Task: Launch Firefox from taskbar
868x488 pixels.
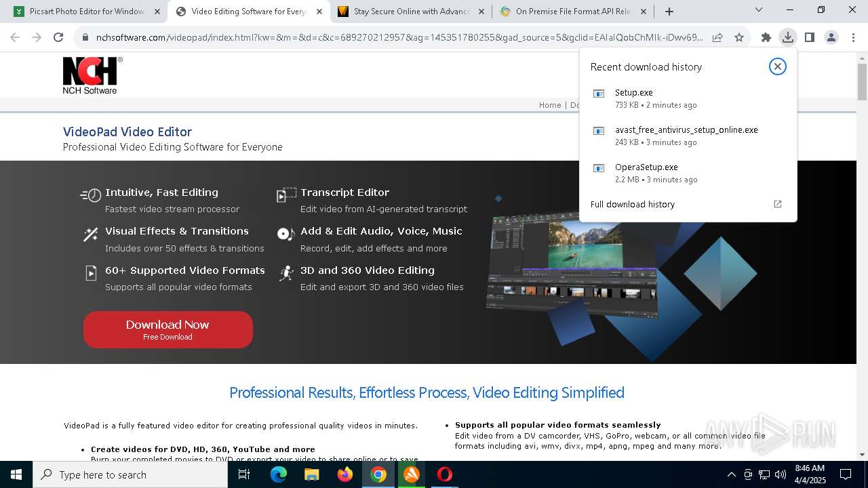Action: (x=345, y=474)
